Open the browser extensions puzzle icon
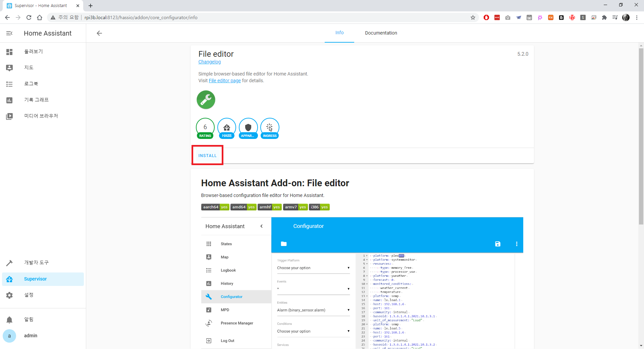The height and width of the screenshot is (349, 644). point(604,17)
